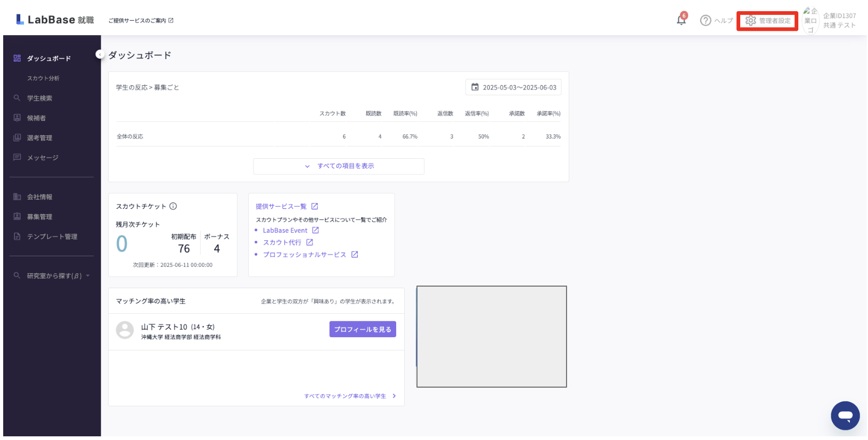
Task: Click the gear icon in 管理者設定
Action: (751, 21)
